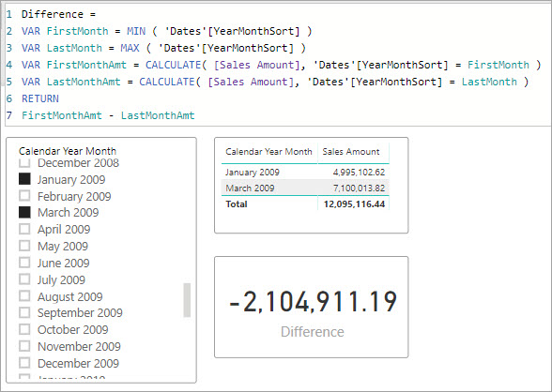Click LastMonthAmt in the return expression on line 7

pyautogui.click(x=158, y=115)
